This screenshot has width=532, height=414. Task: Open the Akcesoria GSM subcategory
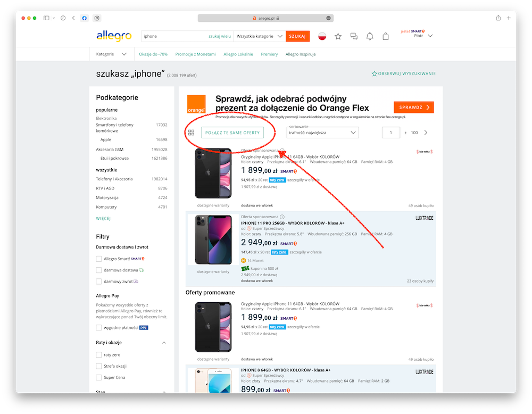110,150
